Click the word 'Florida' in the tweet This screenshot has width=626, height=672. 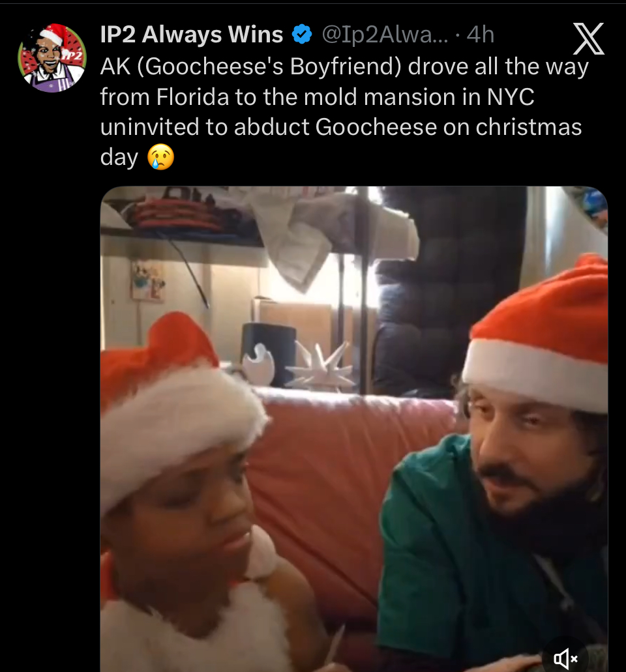(192, 96)
